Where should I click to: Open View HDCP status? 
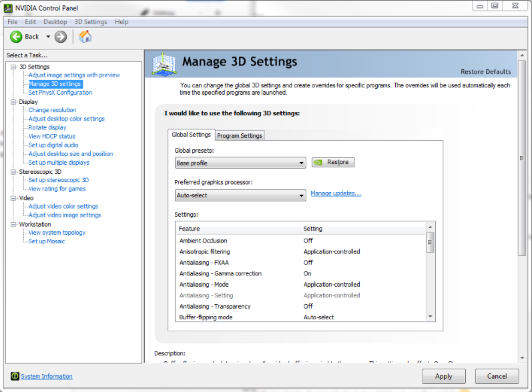tap(51, 136)
